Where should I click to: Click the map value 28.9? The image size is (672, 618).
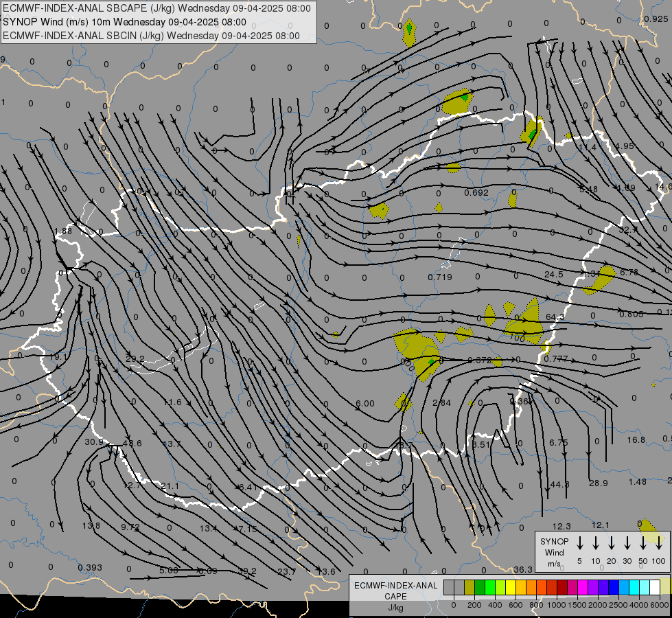click(x=599, y=483)
